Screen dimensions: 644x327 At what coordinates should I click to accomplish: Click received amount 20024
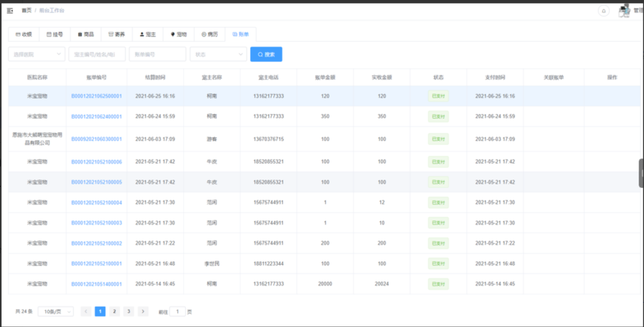tap(382, 284)
